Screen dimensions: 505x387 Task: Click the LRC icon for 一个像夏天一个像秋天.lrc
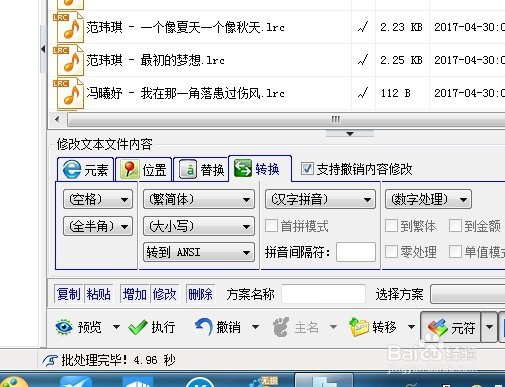pyautogui.click(x=69, y=27)
